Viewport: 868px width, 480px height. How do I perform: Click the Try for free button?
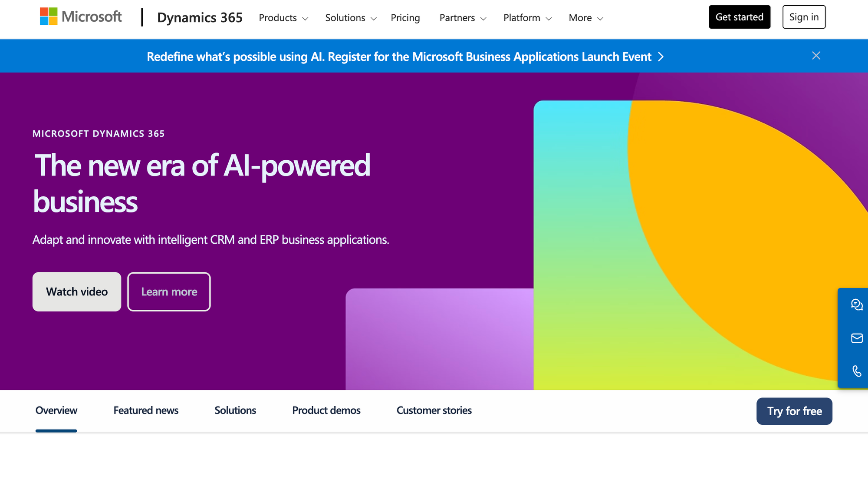click(794, 411)
